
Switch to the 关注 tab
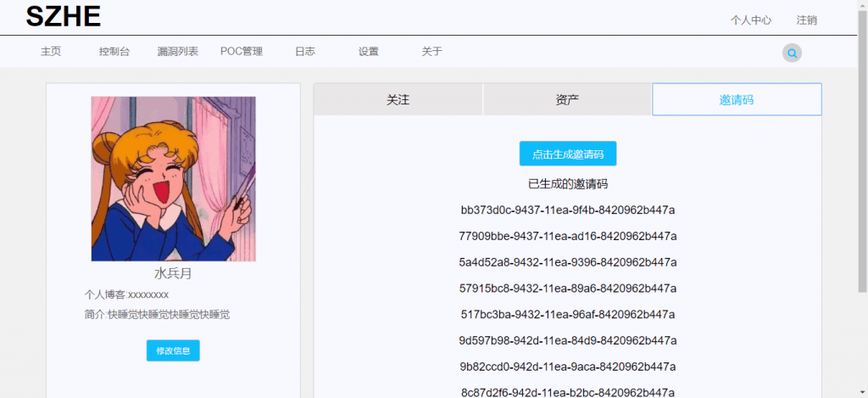pyautogui.click(x=398, y=99)
